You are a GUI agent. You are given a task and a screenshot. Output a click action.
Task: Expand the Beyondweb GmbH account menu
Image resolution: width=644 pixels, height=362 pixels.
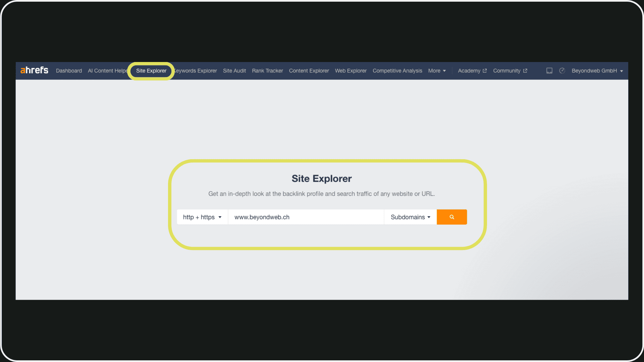coord(597,71)
